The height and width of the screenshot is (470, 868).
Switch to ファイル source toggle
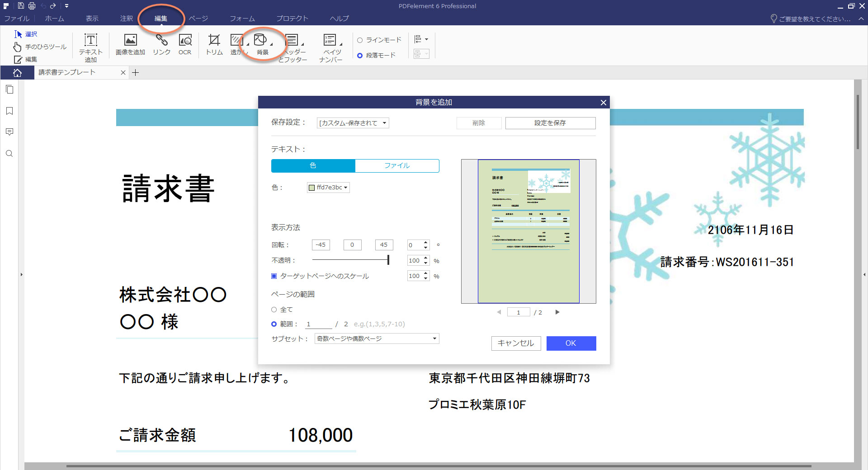[x=397, y=165]
